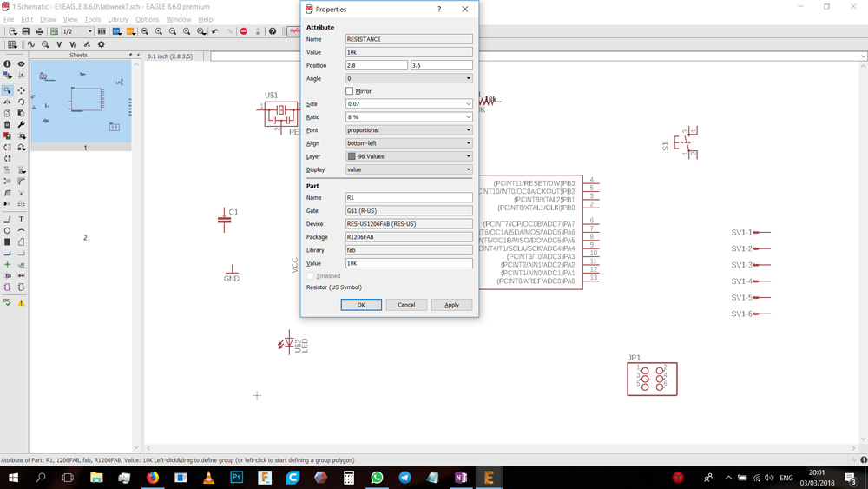868x489 pixels.
Task: Click the Windows Start button
Action: (x=13, y=478)
